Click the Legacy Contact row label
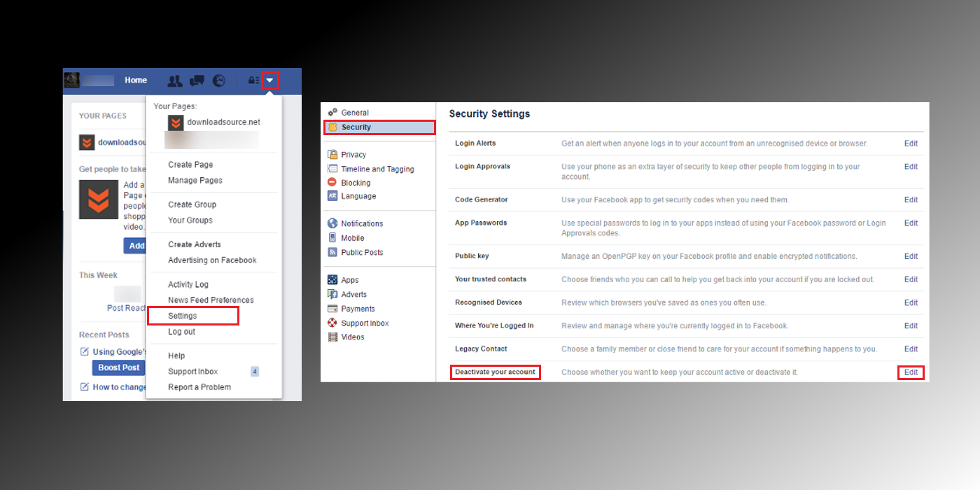This screenshot has height=490, width=980. [481, 349]
